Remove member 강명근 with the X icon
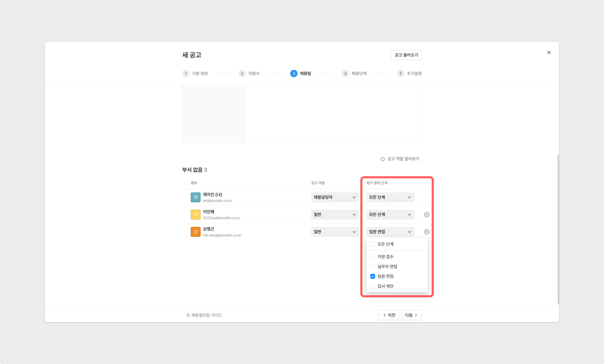 427,232
